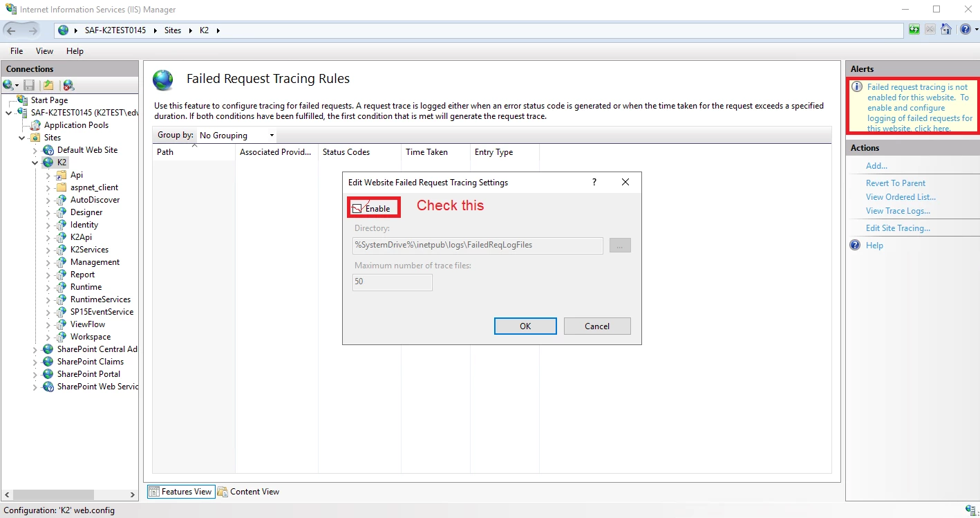Select Default Web Site node
Image resolution: width=980 pixels, height=518 pixels.
pyautogui.click(x=87, y=150)
